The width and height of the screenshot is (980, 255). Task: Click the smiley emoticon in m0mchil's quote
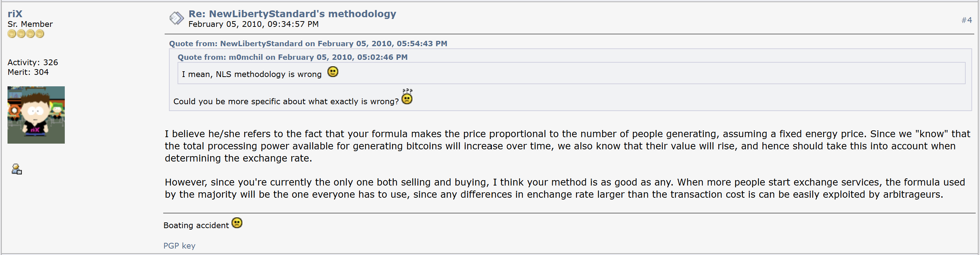coord(333,72)
